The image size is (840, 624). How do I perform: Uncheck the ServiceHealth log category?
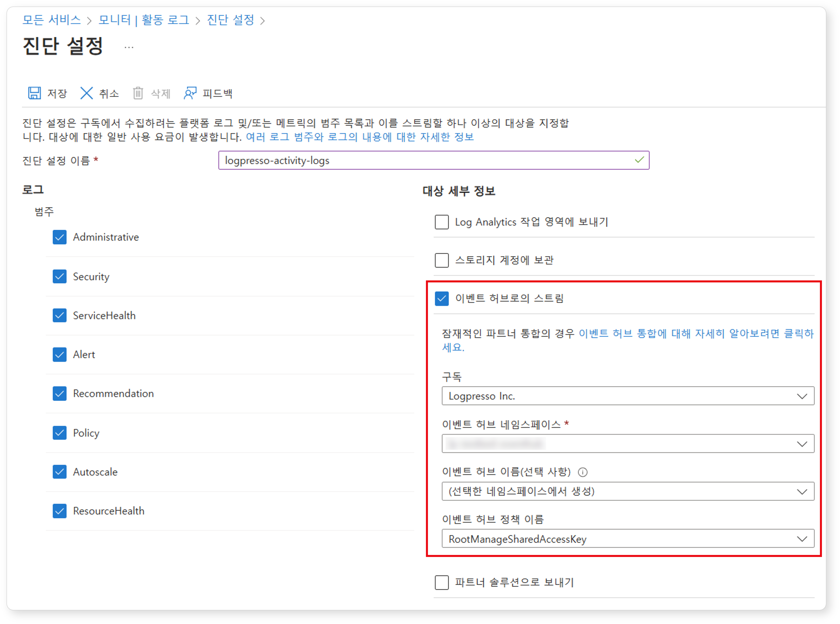click(x=60, y=315)
